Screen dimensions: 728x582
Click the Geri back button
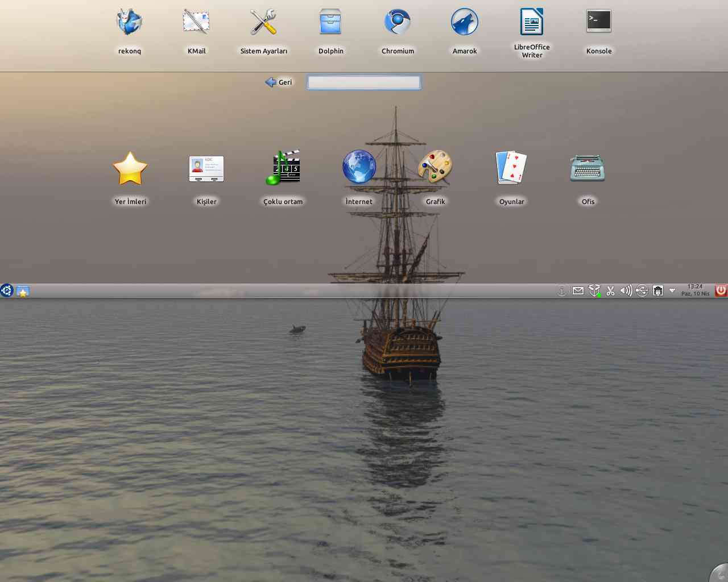click(279, 82)
